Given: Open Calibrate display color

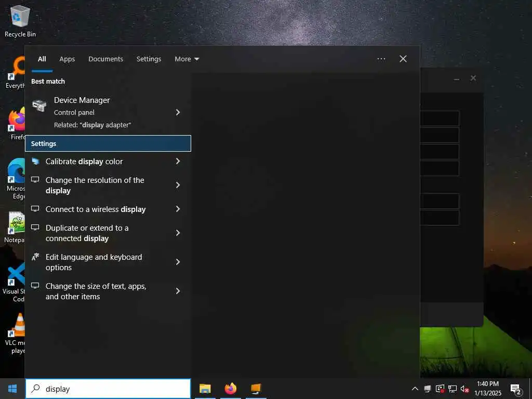Looking at the screenshot, I should (x=108, y=162).
